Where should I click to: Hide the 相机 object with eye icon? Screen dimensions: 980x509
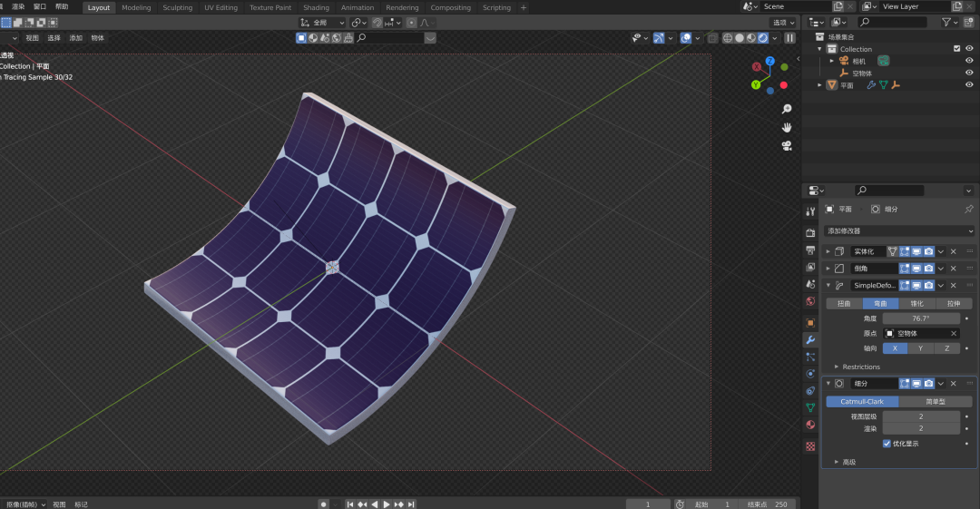(x=969, y=61)
